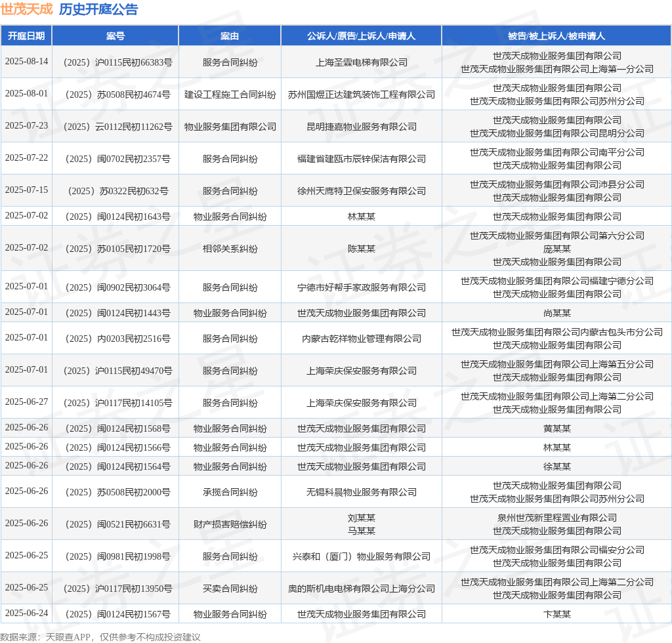This screenshot has height=643, width=672.
Task: Click defendant 徐某某
Action: tap(556, 467)
